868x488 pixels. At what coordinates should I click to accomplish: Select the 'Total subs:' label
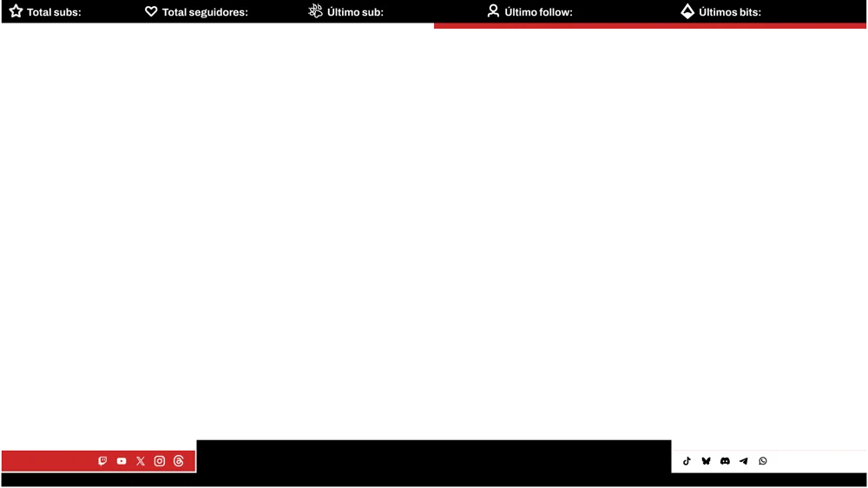click(x=54, y=12)
